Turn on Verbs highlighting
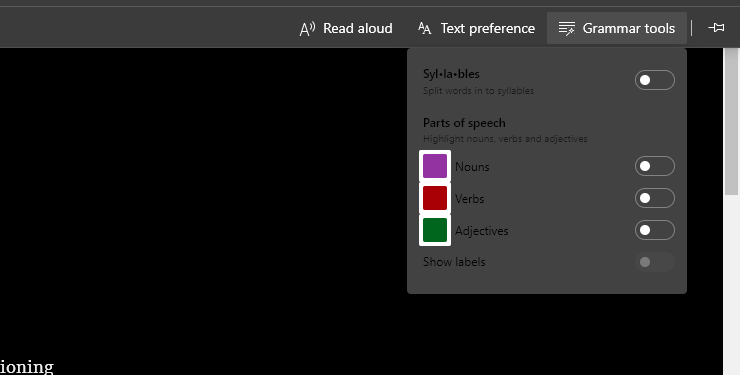The width and height of the screenshot is (740, 375). coord(655,198)
